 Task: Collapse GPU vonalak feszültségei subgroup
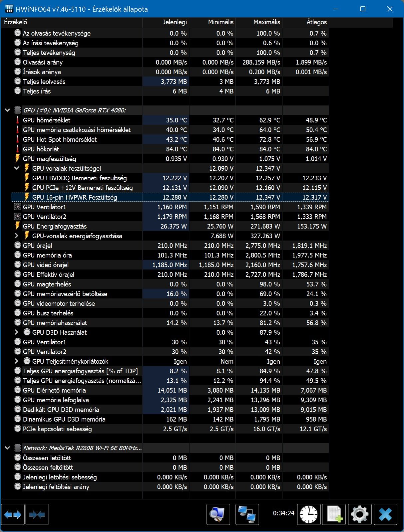pyautogui.click(x=17, y=168)
